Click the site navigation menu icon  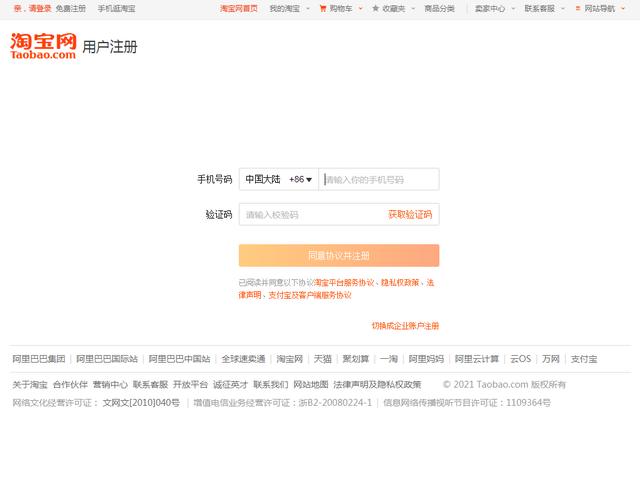tap(577, 8)
